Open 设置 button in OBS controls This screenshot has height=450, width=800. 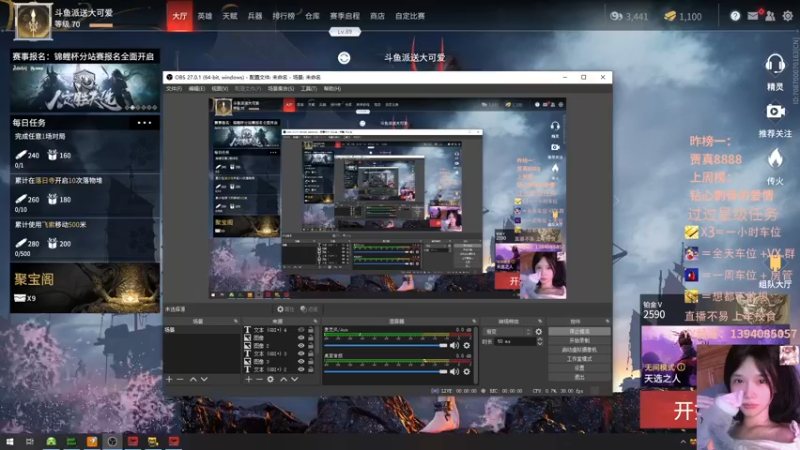[579, 368]
